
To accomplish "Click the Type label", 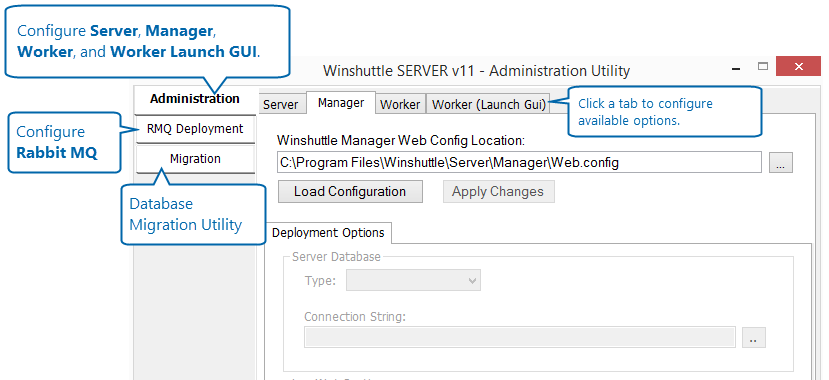I will [x=320, y=281].
